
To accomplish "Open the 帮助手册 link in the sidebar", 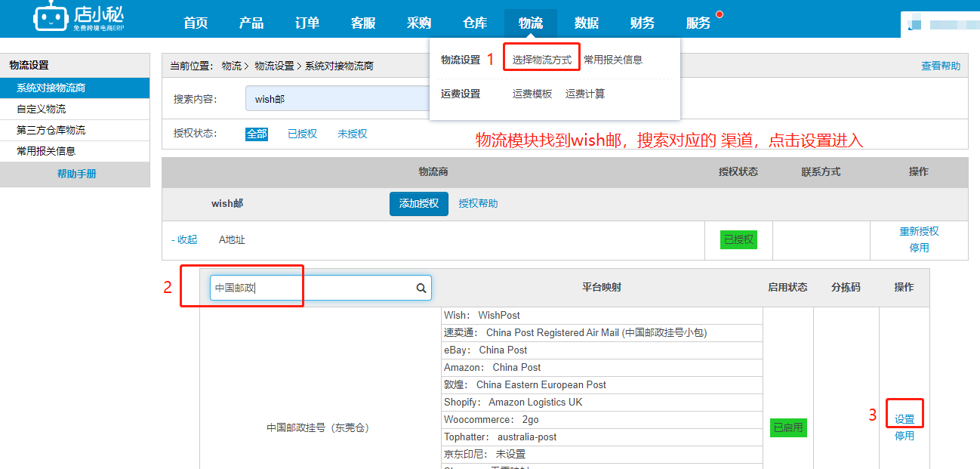I will point(77,174).
